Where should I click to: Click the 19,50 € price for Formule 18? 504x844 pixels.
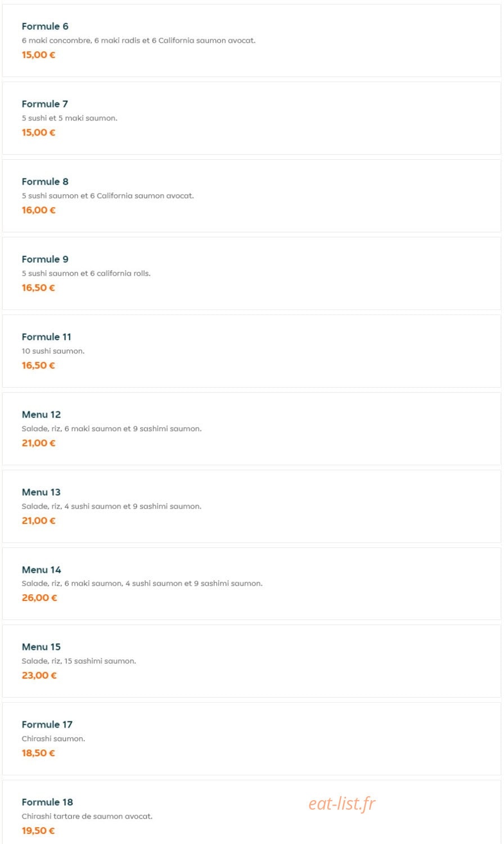[38, 831]
